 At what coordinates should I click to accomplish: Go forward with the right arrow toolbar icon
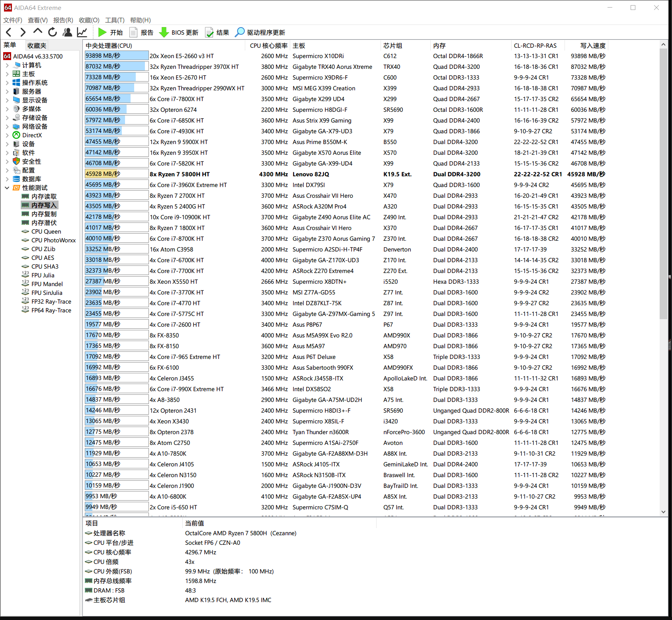(23, 32)
